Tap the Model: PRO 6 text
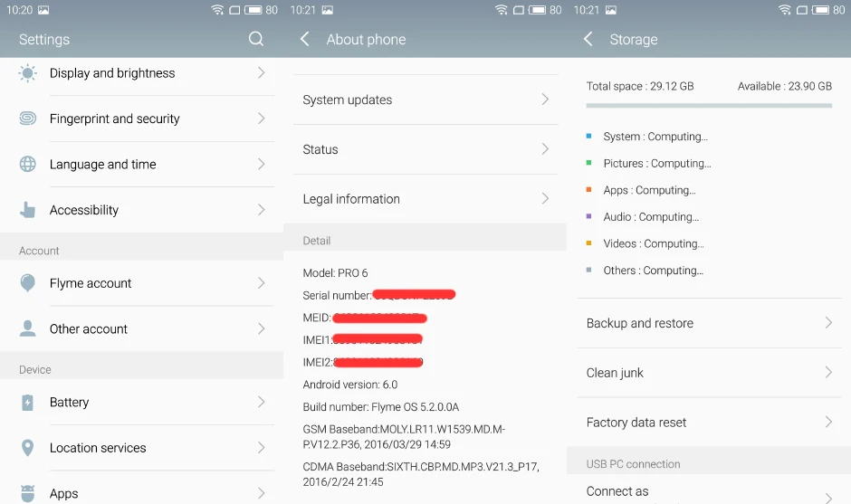851x504 pixels. [x=335, y=273]
